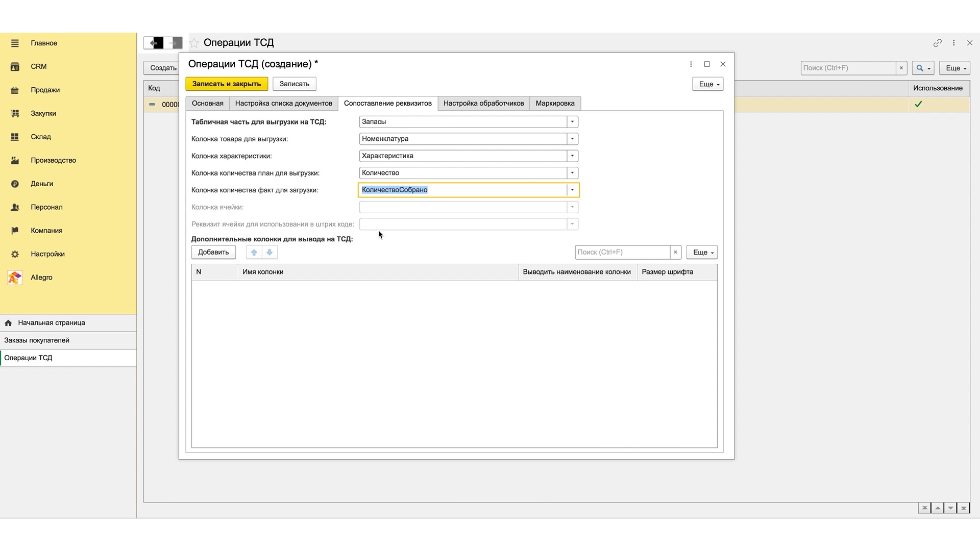Expand Характеристика column dropdown

(572, 156)
